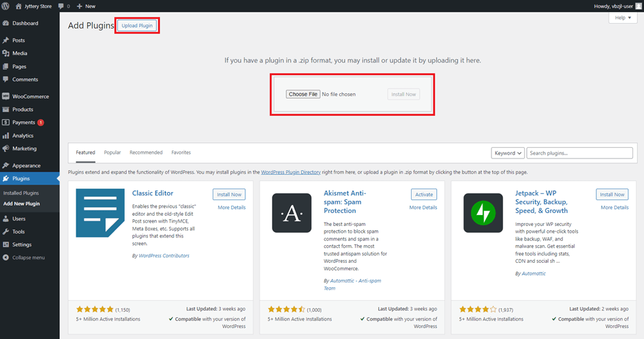Viewport: 644px width, 339px height.
Task: Install the Classic Editor plugin
Action: (229, 195)
